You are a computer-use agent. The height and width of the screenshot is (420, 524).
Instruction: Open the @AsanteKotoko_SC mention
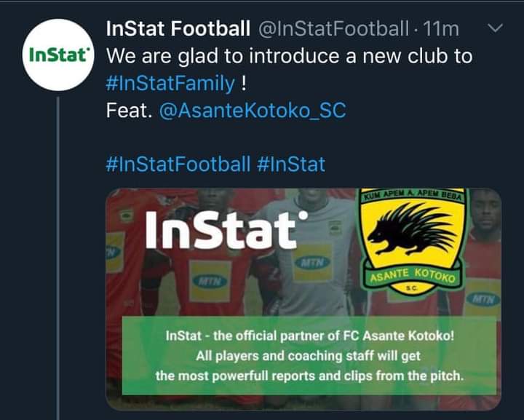253,111
